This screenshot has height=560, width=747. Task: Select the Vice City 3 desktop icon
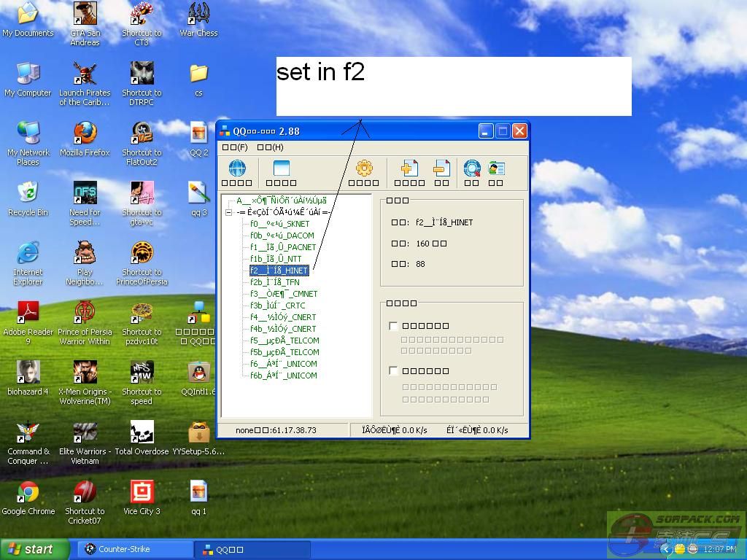142,497
